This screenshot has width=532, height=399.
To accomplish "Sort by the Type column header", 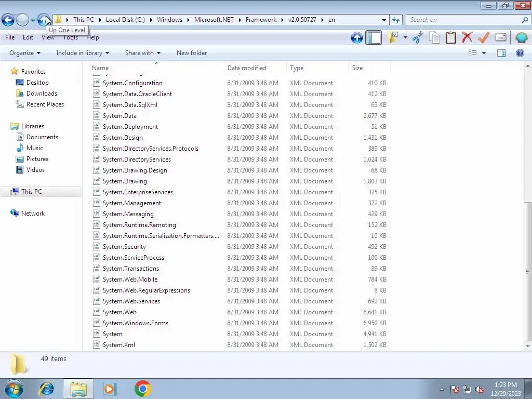I will [x=317, y=68].
